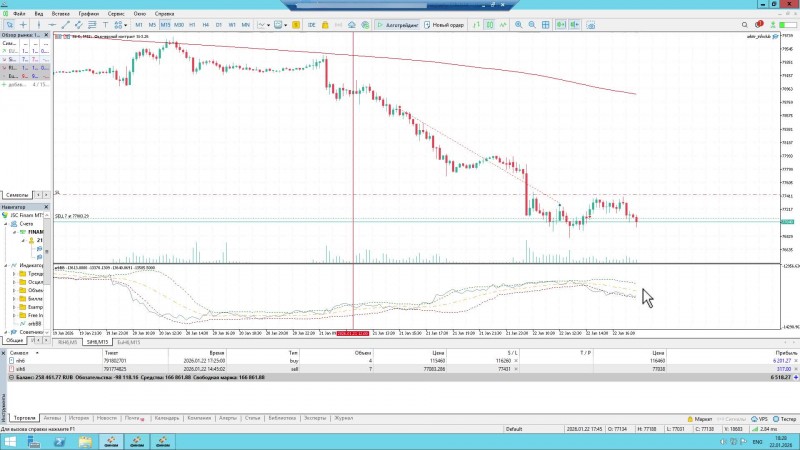Open the Тестер link in terminal
Screen dimensions: 800x450
tap(784, 419)
